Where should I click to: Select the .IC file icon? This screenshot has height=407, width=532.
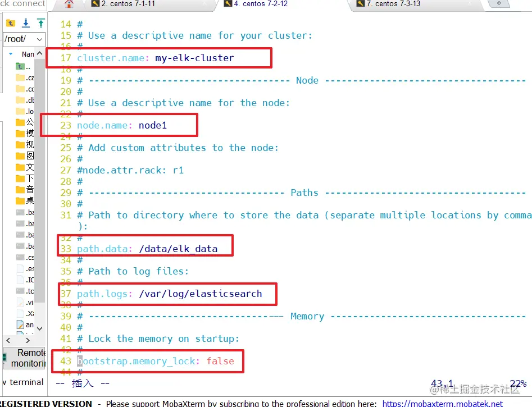20,280
